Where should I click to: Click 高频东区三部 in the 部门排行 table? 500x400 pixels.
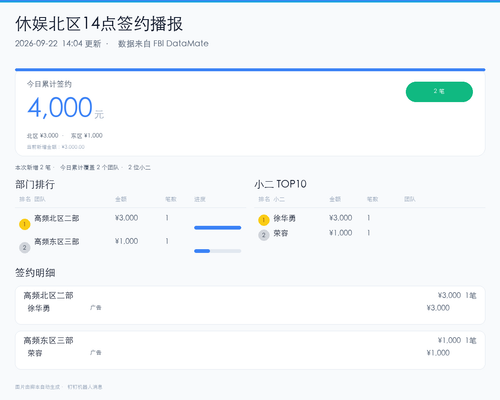tap(57, 242)
